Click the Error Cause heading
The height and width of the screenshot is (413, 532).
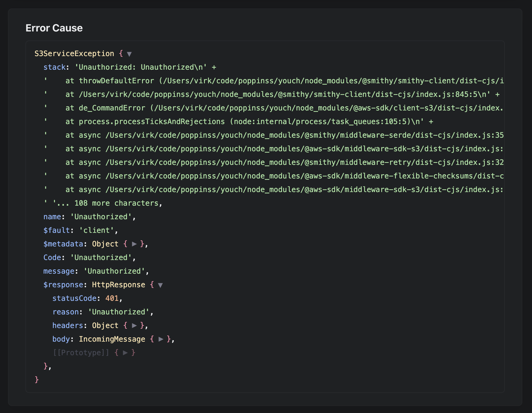54,28
